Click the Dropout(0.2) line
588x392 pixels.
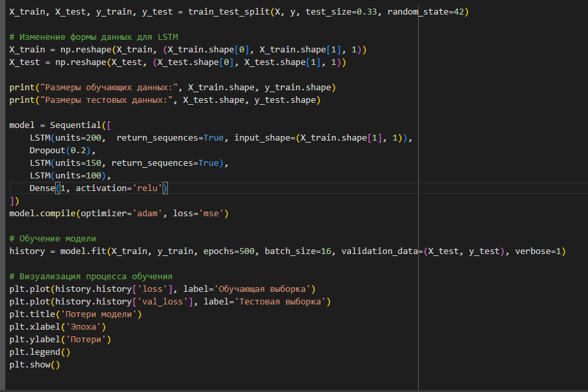(62, 151)
